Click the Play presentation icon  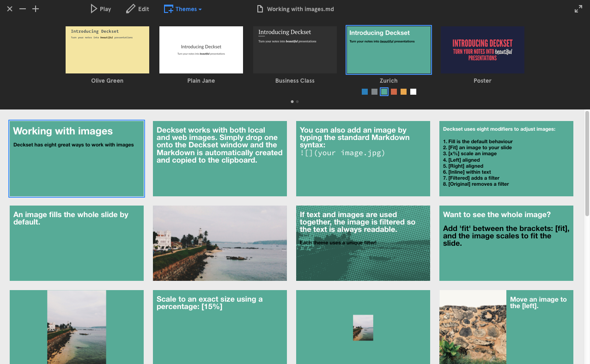pos(94,9)
